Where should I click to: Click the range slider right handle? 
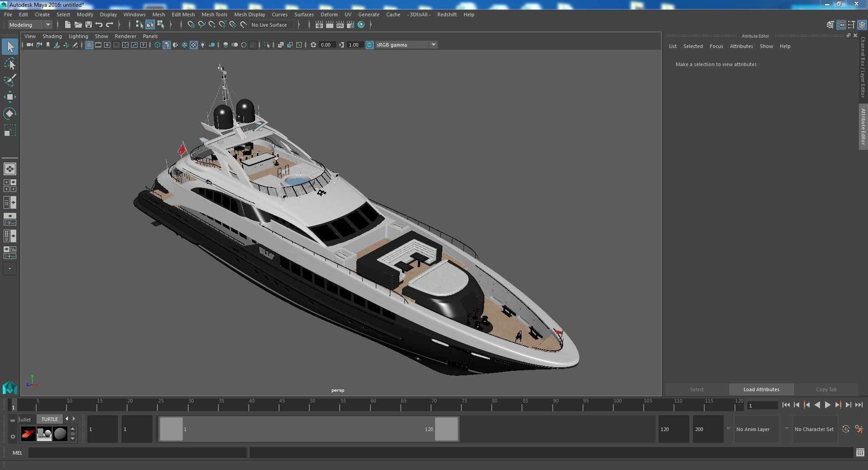[446, 429]
